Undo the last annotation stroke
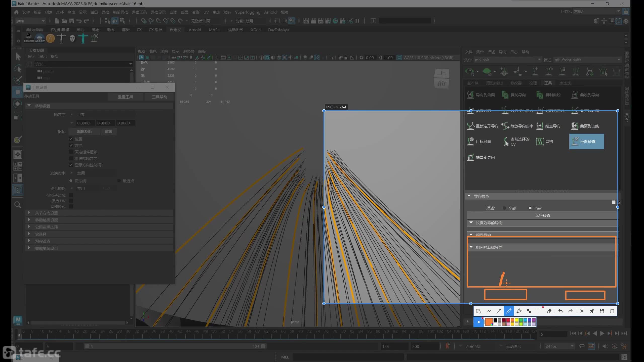 coord(560,311)
